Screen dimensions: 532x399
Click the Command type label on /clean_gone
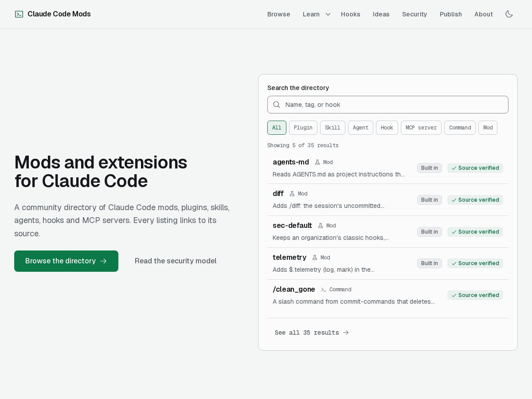(x=340, y=289)
